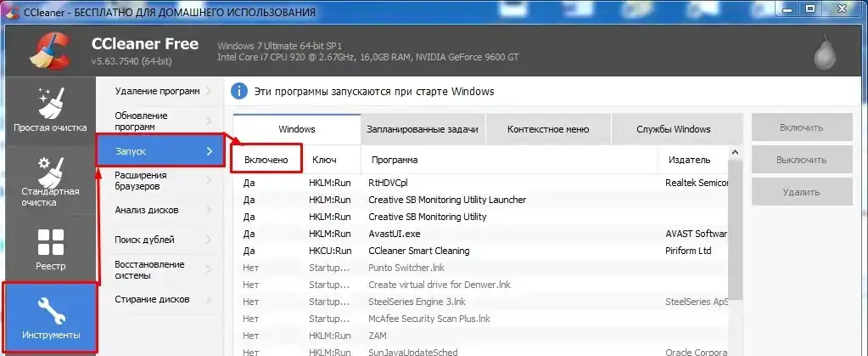The width and height of the screenshot is (868, 356).
Task: Click the list scrollbar up arrow
Action: click(735, 152)
